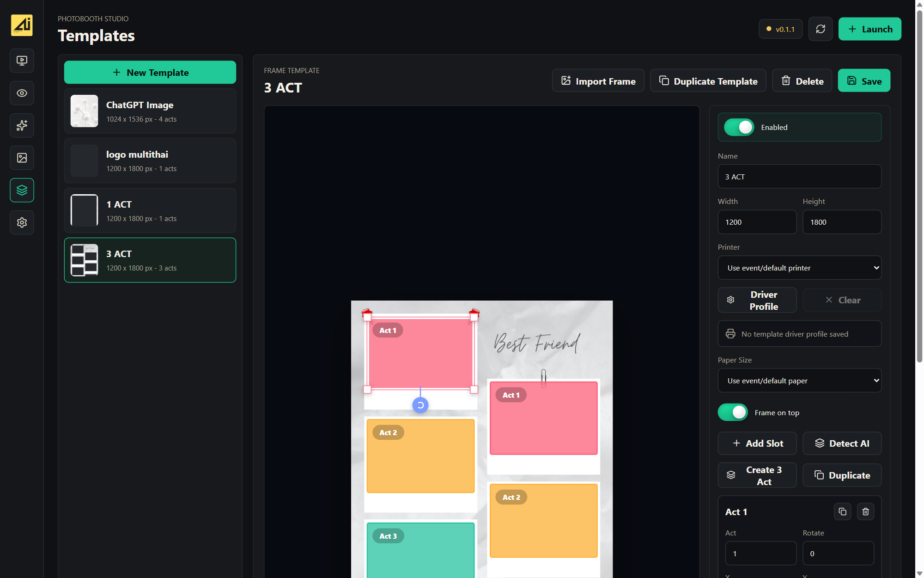Click the top-right resize handle of slot
Screen dimensions: 924x578
[x=474, y=317]
